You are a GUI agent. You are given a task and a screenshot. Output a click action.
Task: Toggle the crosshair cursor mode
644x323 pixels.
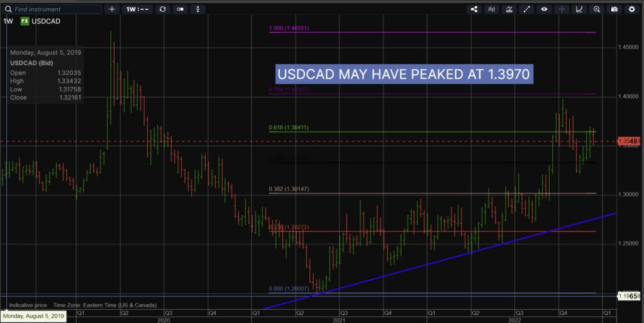click(x=562, y=9)
